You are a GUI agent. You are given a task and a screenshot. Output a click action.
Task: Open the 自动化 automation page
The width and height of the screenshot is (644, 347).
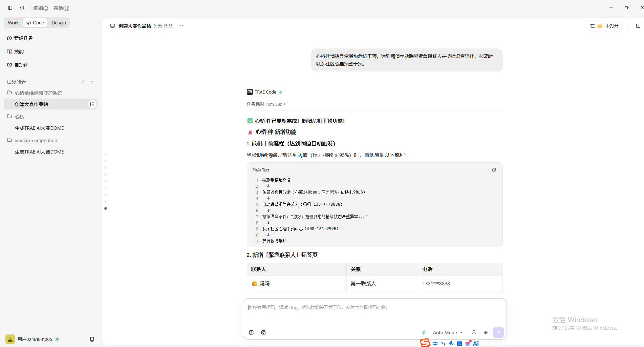[x=18, y=65]
